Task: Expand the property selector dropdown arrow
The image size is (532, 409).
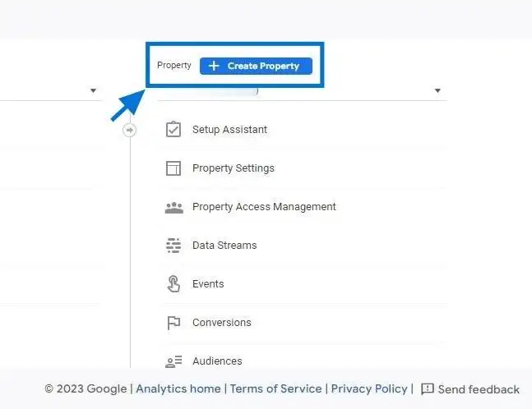Action: coord(437,90)
